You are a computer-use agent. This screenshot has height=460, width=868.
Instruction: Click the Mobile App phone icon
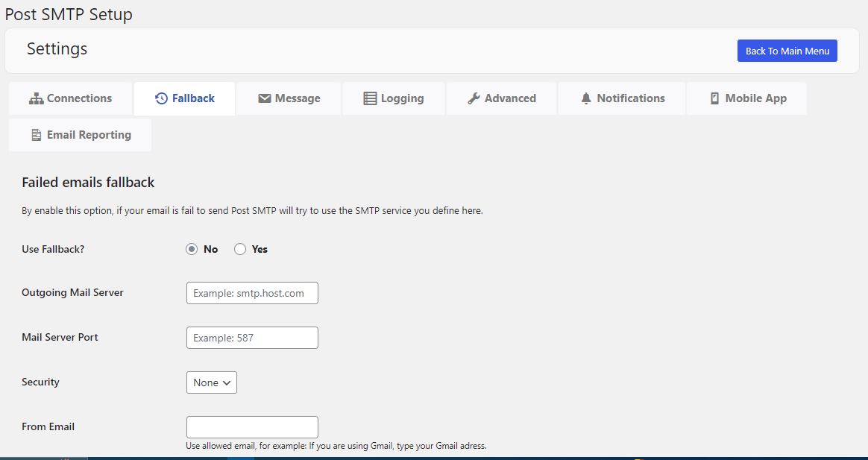tap(714, 98)
